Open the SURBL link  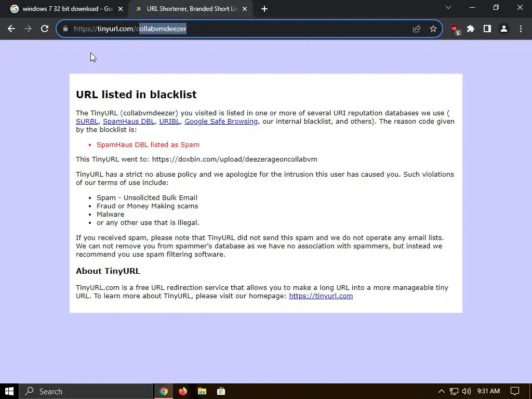point(87,122)
